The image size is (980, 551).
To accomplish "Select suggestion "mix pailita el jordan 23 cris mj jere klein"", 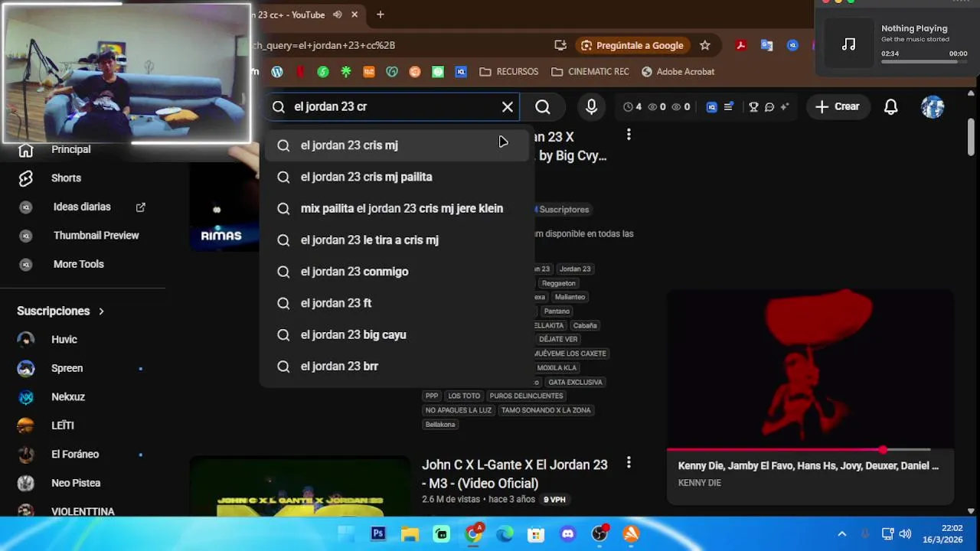I will (x=396, y=208).
